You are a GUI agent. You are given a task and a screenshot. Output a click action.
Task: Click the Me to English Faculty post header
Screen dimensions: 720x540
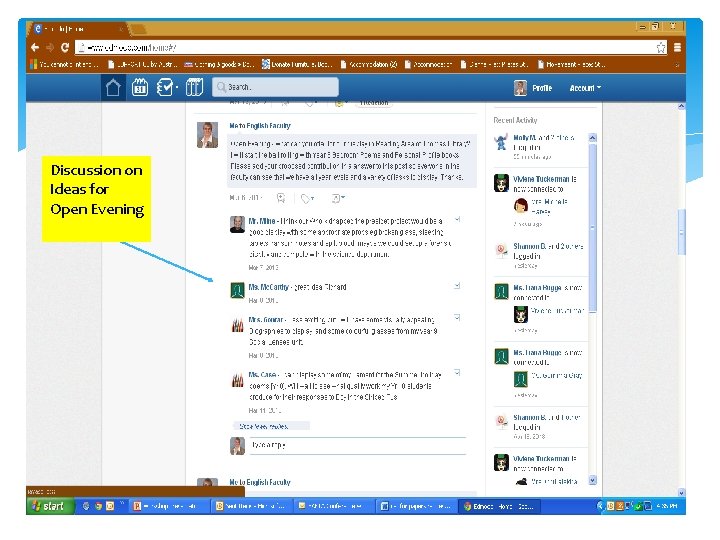pyautogui.click(x=260, y=125)
